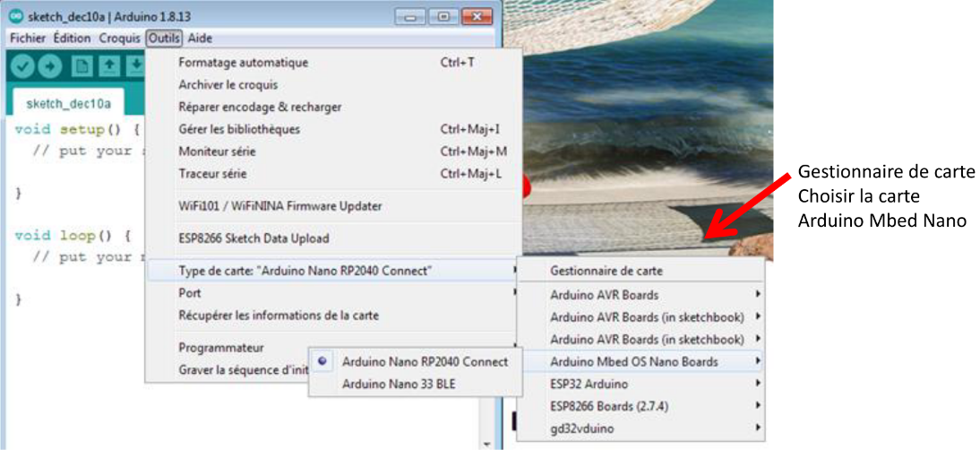The height and width of the screenshot is (450, 980).
Task: Expand the ESP32 Arduino submenu
Action: coord(640,384)
